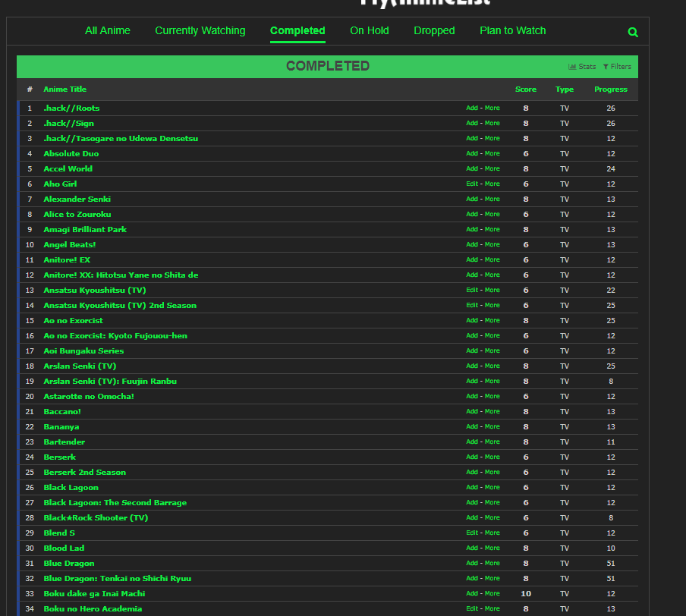Open the Absolute Duo anime page
Image resolution: width=686 pixels, height=616 pixels.
tap(71, 153)
